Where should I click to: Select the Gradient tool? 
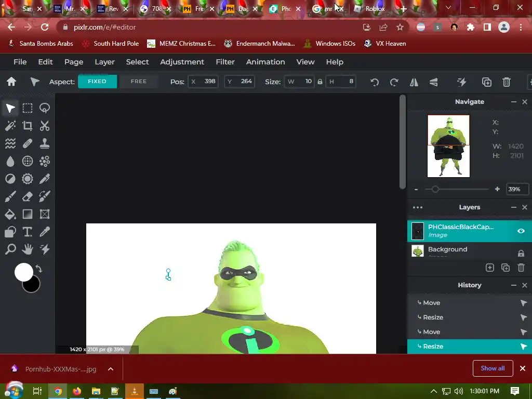(x=28, y=214)
